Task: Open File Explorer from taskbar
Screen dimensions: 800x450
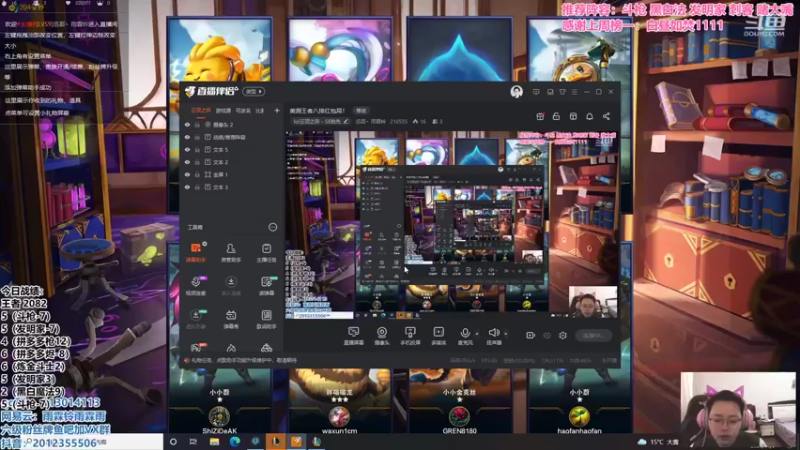Action: pos(214,442)
